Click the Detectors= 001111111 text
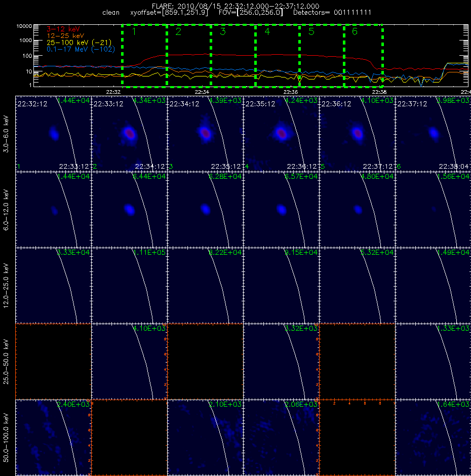The image size is (471, 476). coord(332,13)
